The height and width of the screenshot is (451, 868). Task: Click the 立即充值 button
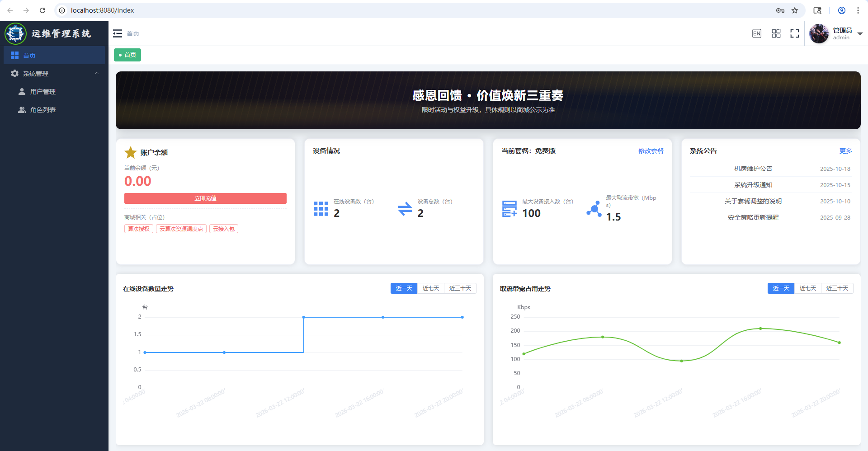(x=205, y=198)
